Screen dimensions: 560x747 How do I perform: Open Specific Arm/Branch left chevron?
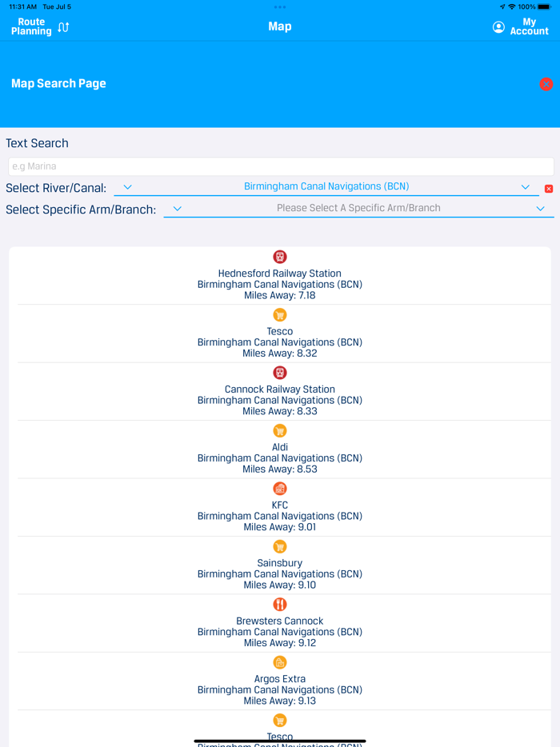178,209
